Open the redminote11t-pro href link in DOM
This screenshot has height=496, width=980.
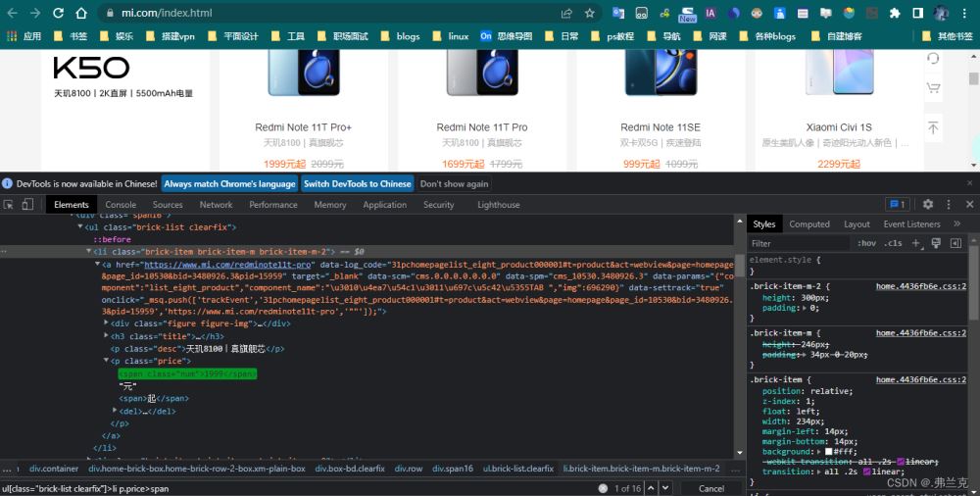pos(227,265)
